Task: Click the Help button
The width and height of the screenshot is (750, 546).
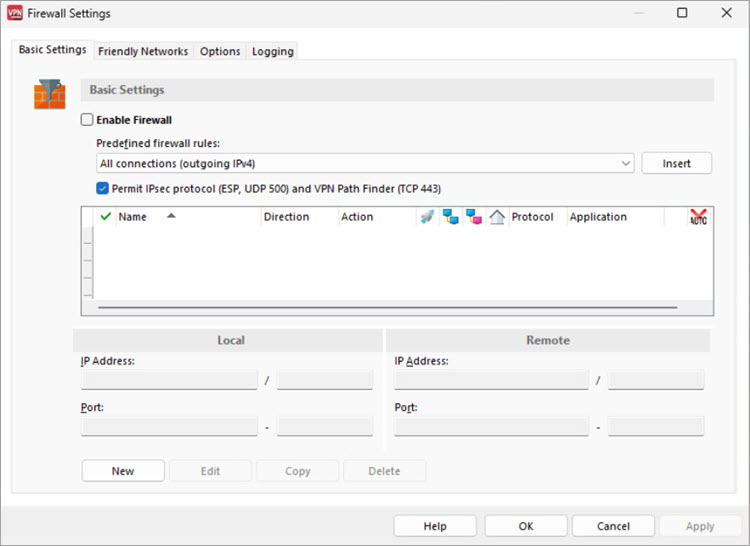Action: pyautogui.click(x=435, y=526)
